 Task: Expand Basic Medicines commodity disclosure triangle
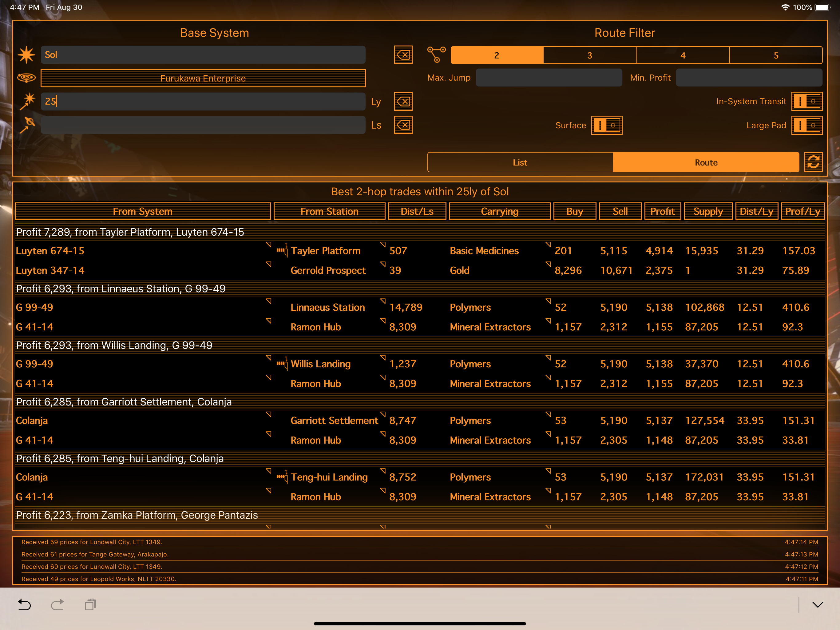548,244
